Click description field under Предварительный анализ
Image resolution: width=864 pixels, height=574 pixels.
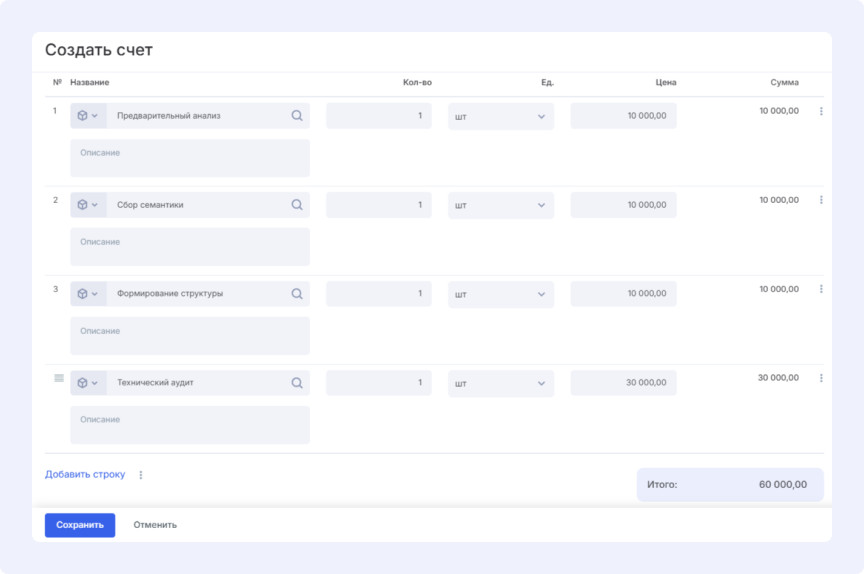190,158
